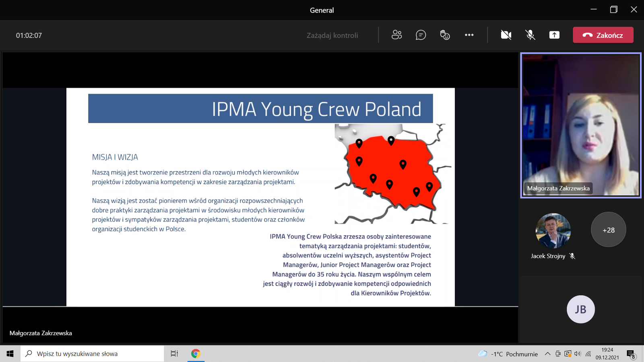Click the muted mic icon beside Jacek Strojny
Image resolution: width=644 pixels, height=362 pixels.
point(572,256)
